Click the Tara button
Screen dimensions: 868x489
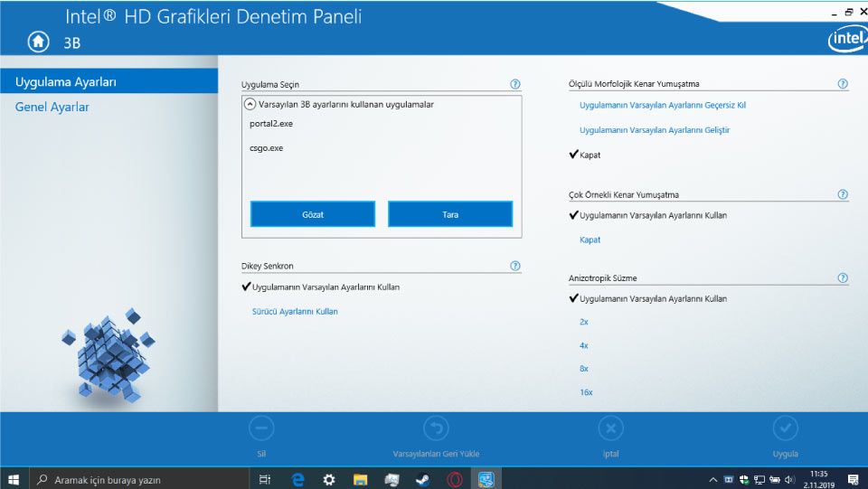point(450,214)
